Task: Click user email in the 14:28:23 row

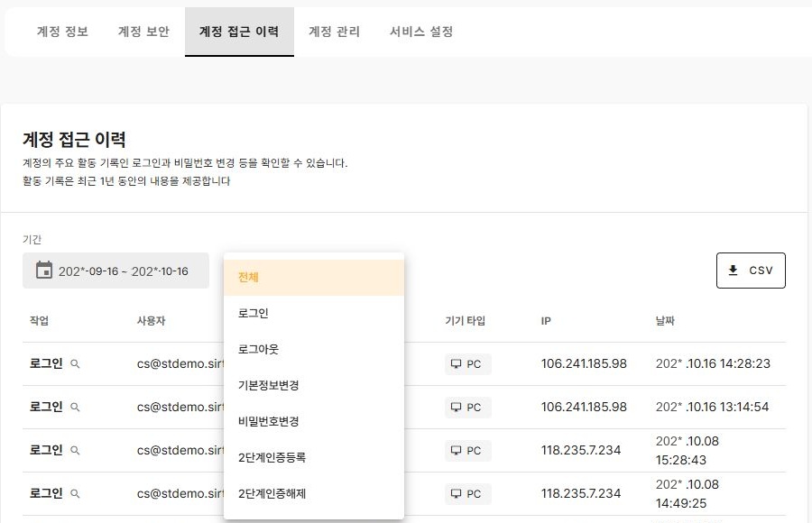Action: click(x=180, y=363)
